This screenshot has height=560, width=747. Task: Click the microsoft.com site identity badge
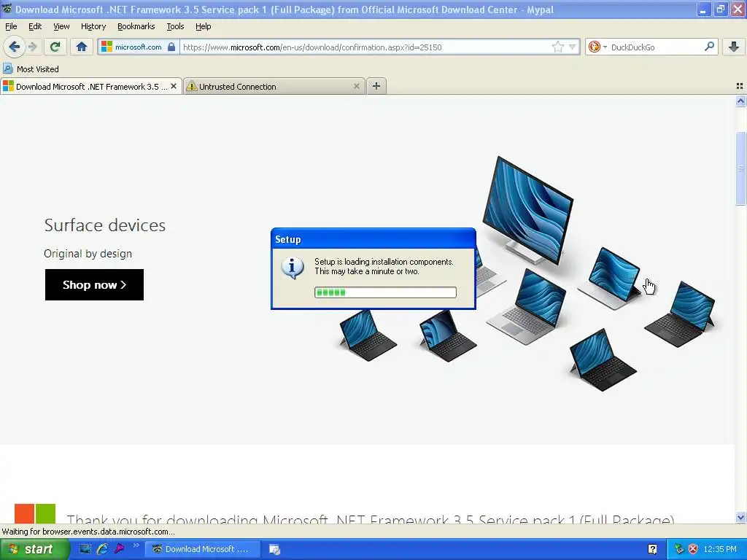(x=139, y=47)
